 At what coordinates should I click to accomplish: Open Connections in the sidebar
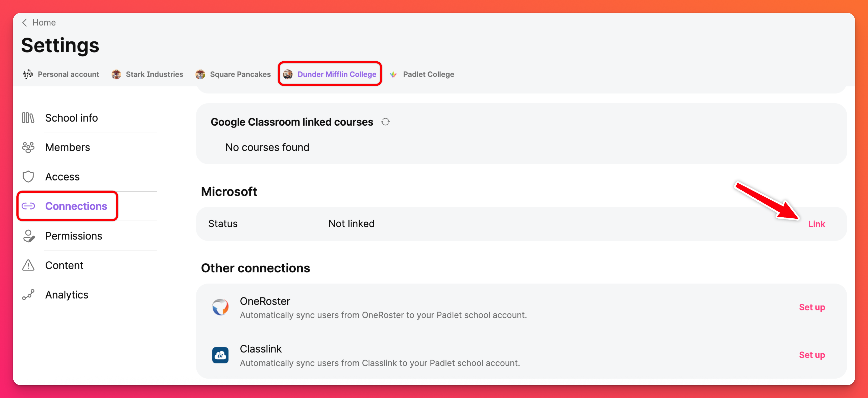coord(76,206)
